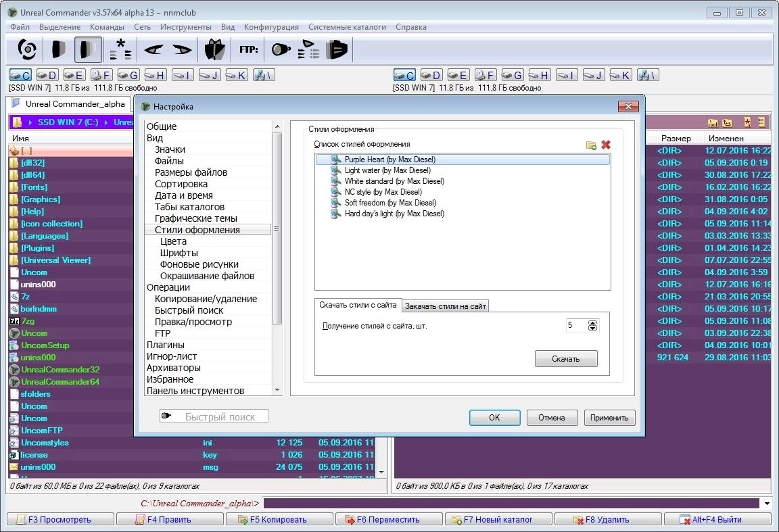Increase styles count with spinner arrows
The width and height of the screenshot is (779, 532).
click(x=592, y=323)
